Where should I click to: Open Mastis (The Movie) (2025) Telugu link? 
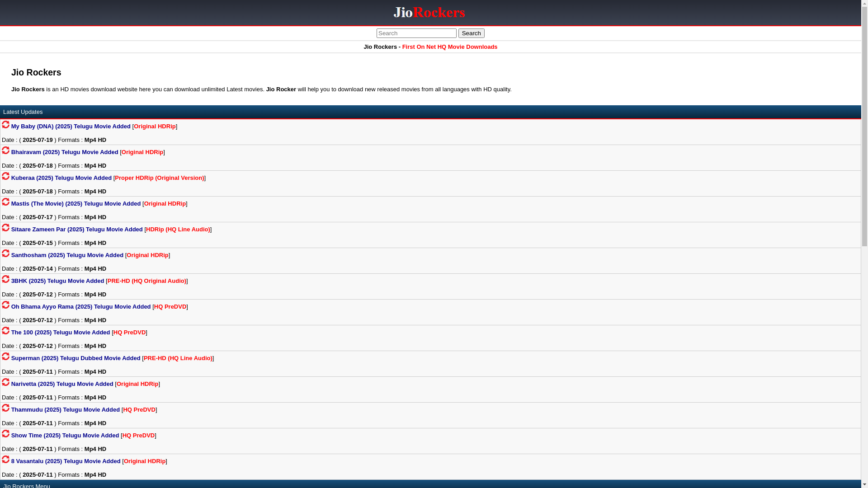(x=76, y=204)
